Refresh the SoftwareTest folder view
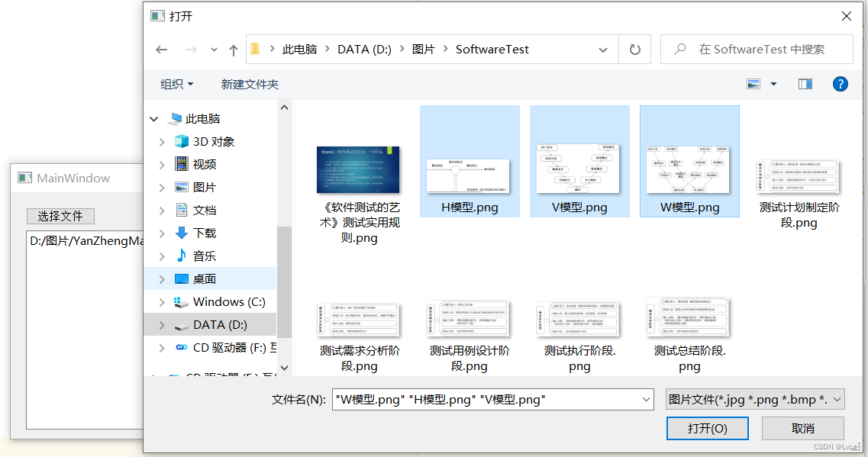Viewport: 868px width, 457px height. (x=634, y=48)
